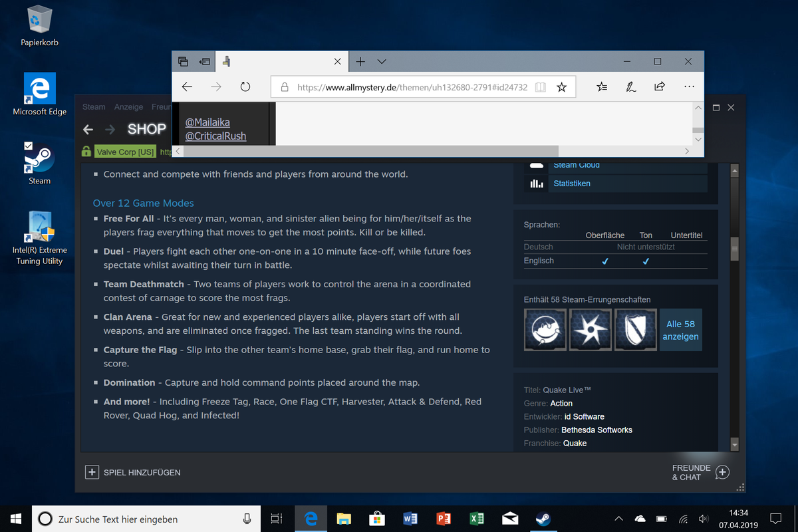The height and width of the screenshot is (532, 798).
Task: Open Bethesda Softworks publisher link
Action: point(597,430)
